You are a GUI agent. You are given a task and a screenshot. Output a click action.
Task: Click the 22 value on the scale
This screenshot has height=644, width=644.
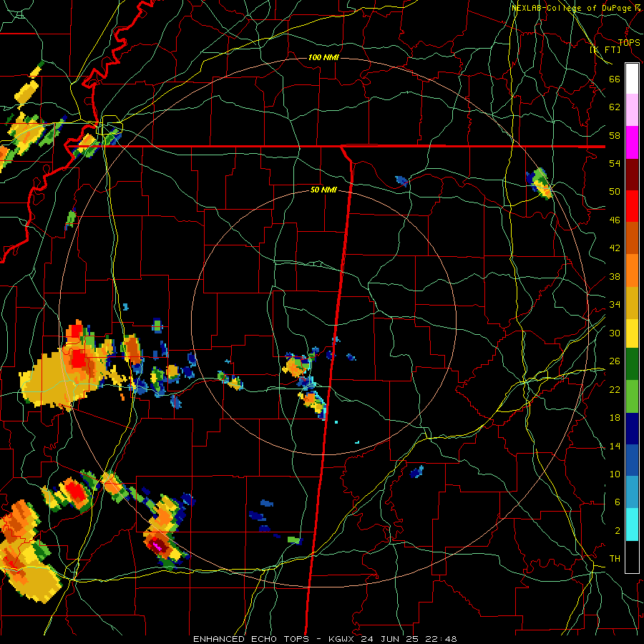tap(615, 389)
